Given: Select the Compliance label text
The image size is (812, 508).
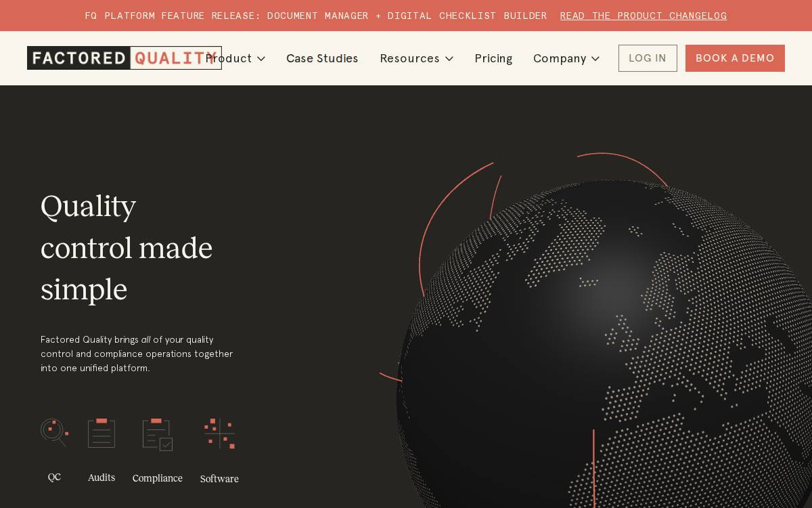Looking at the screenshot, I should point(158,478).
